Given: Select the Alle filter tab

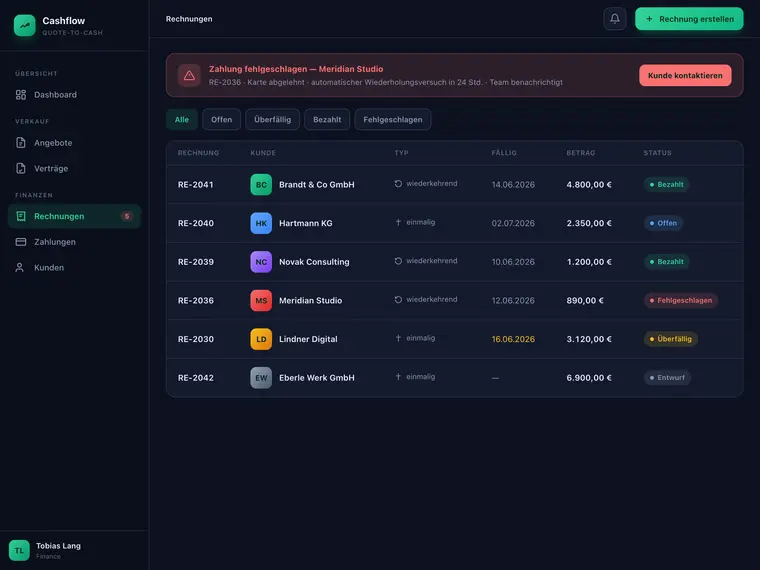Looking at the screenshot, I should coord(182,120).
